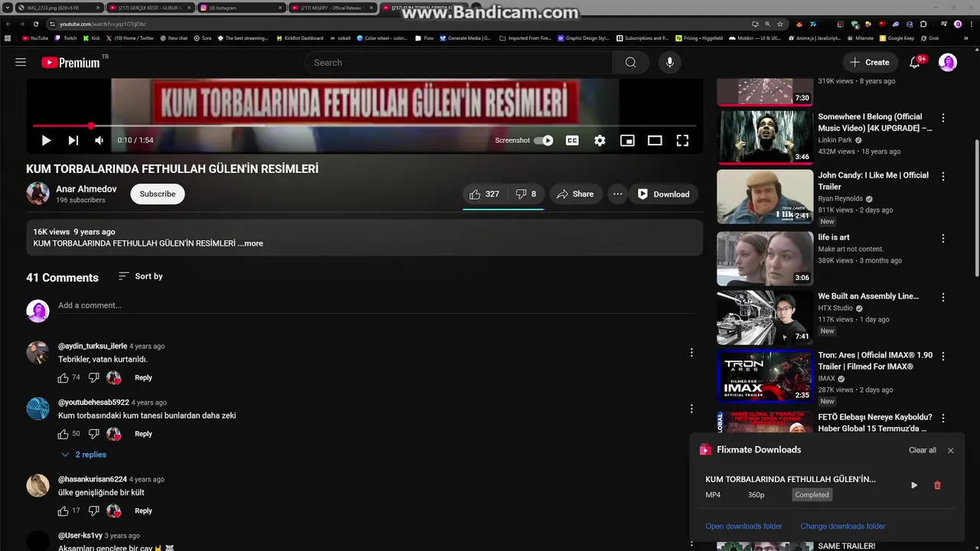This screenshot has height=551, width=980.
Task: Open Chrome three-dot menu
Action: point(970,24)
